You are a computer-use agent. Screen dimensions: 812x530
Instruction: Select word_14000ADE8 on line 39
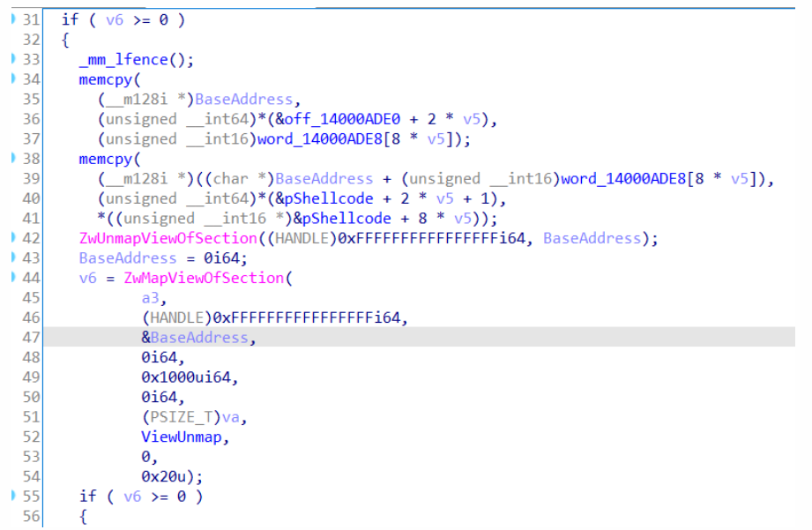(x=623, y=179)
